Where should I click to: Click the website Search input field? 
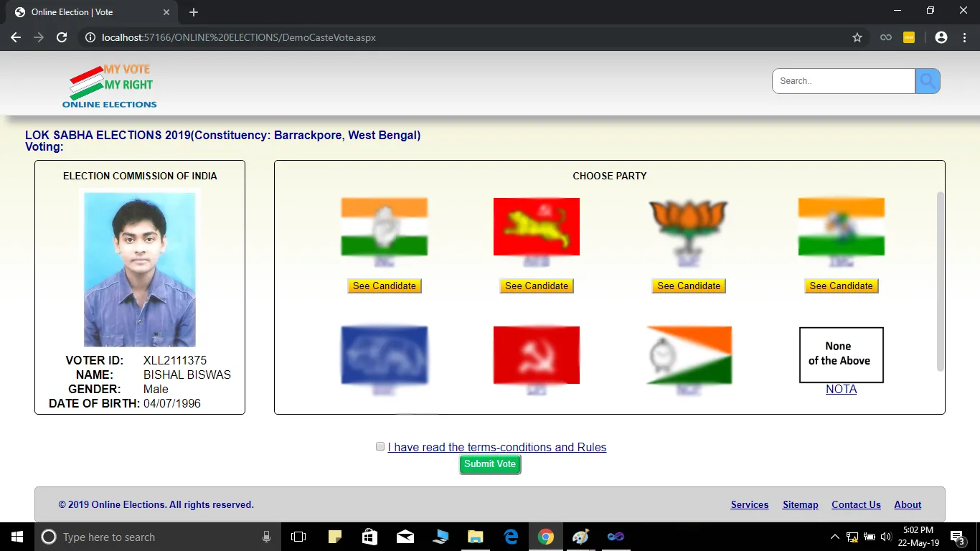point(844,81)
